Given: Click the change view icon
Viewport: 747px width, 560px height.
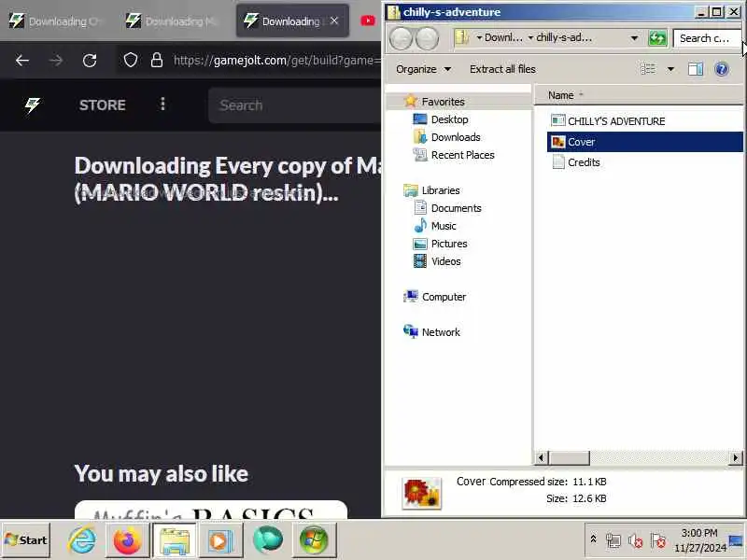Looking at the screenshot, I should [648, 69].
